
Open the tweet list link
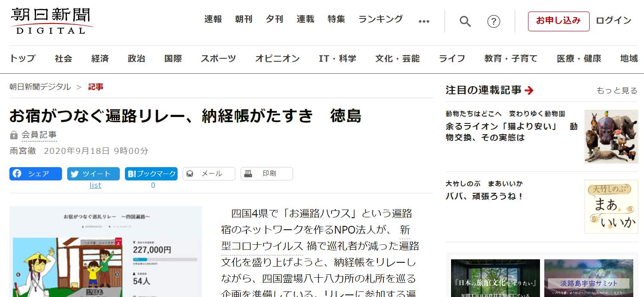[x=95, y=185]
